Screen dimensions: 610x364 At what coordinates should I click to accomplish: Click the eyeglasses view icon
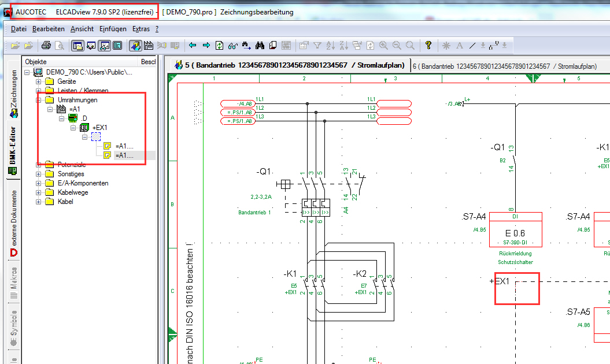pyautogui.click(x=232, y=46)
